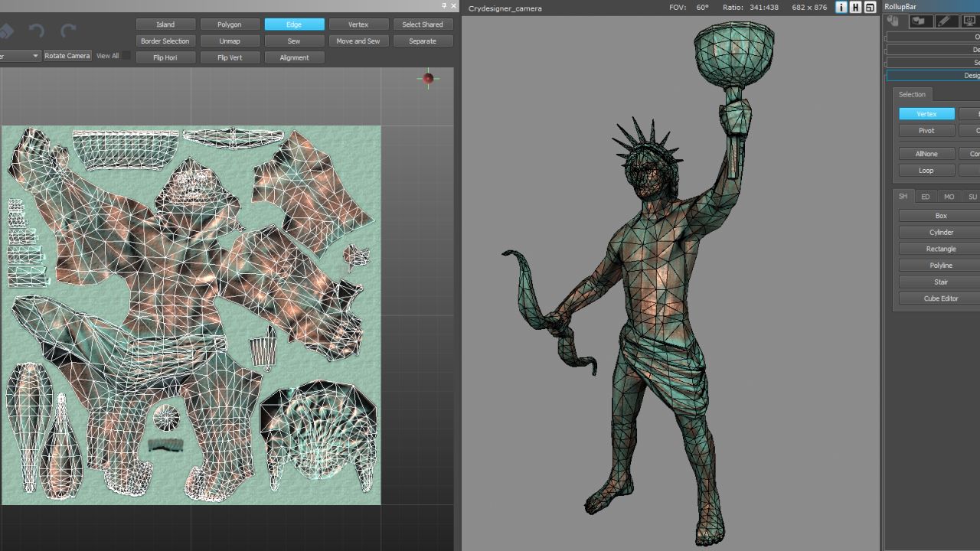
Task: Click the display monitor tab icon in RollupBar
Action: (969, 21)
